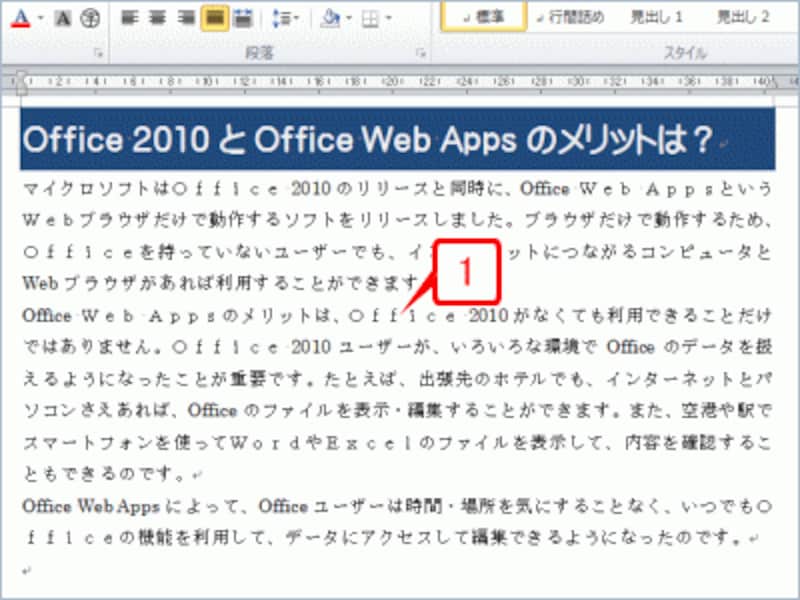Apply the 見出し 1 style
800x600 pixels.
click(656, 17)
